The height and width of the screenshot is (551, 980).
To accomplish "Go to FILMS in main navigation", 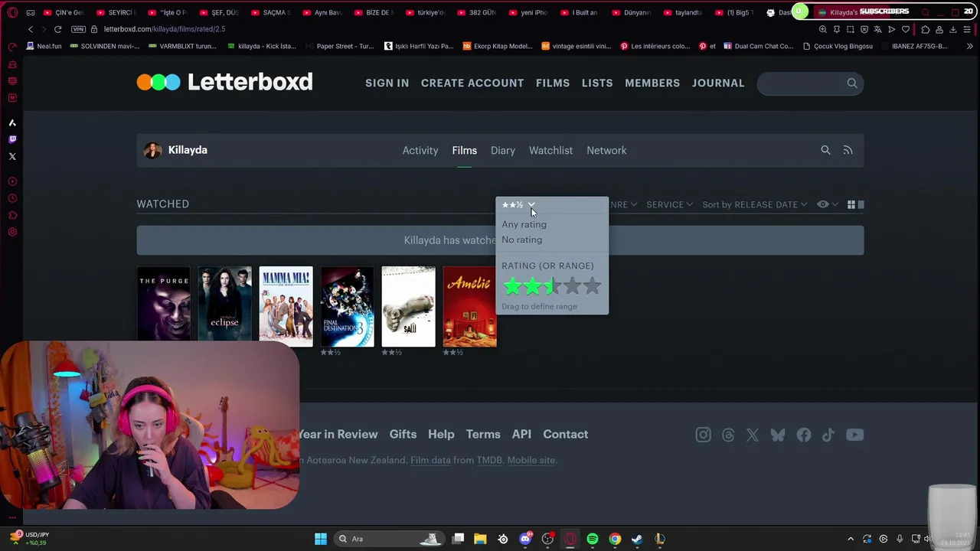I will click(553, 83).
